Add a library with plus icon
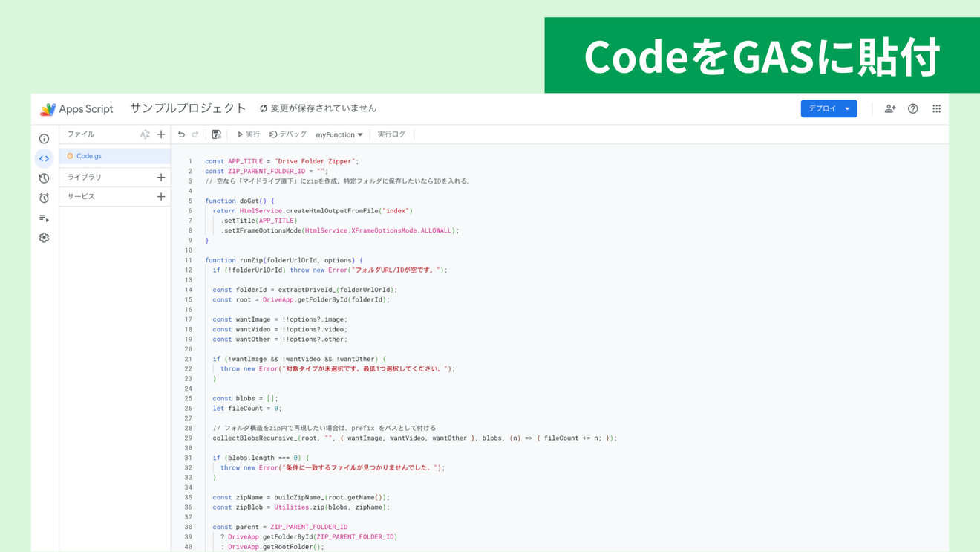Viewport: 980px width, 552px height. pyautogui.click(x=161, y=178)
